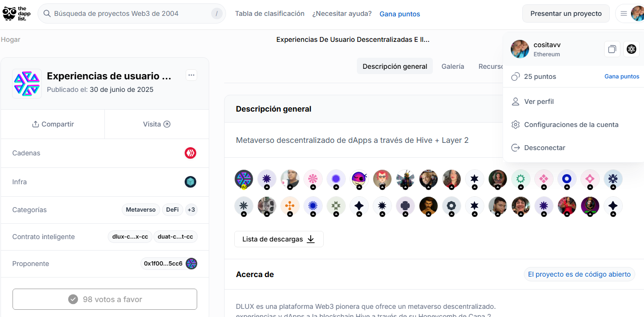Click the proponent avatar icon
The height and width of the screenshot is (317, 644).
[191, 264]
